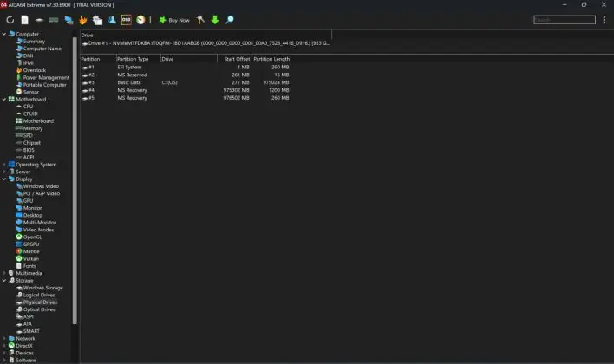Open Cache and Memory Benchmark icon
This screenshot has height=364, width=614.
tap(54, 20)
